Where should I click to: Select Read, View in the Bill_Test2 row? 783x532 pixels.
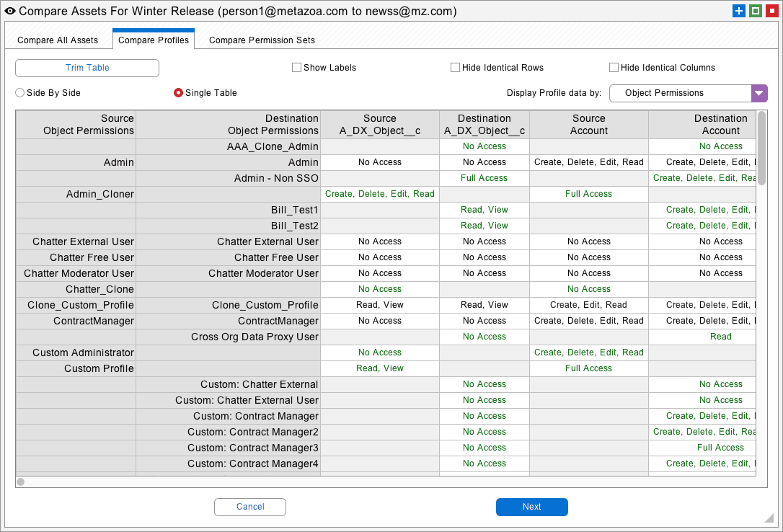click(485, 226)
